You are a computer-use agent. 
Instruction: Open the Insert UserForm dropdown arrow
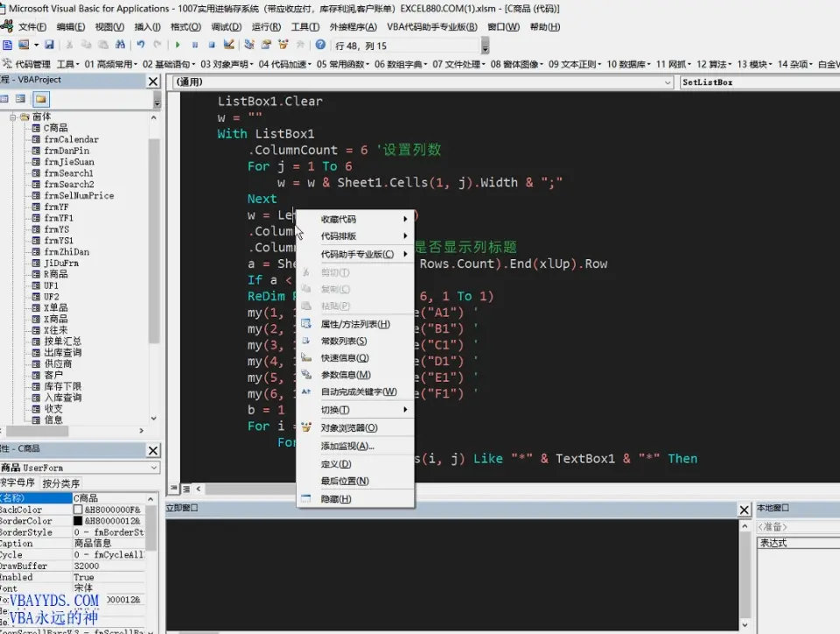36,45
